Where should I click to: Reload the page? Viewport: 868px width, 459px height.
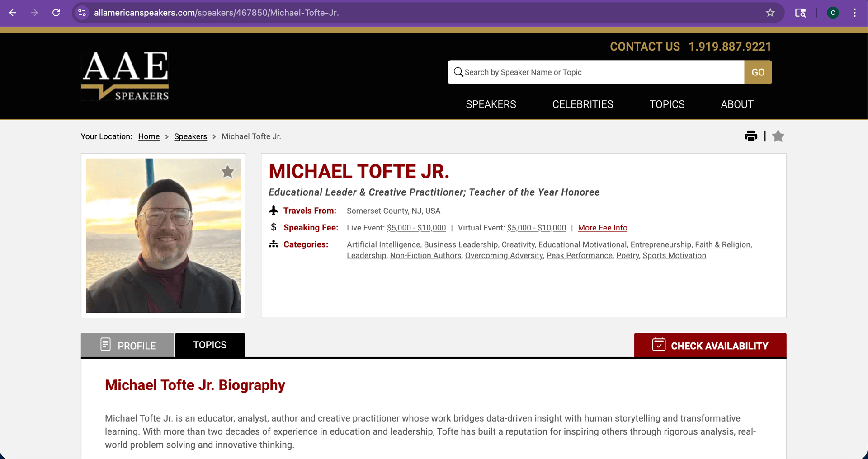click(56, 13)
